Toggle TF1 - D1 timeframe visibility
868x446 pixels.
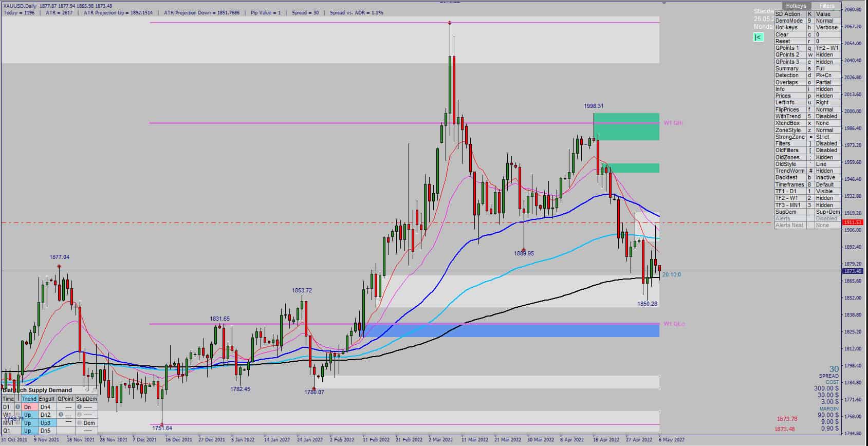[807, 191]
